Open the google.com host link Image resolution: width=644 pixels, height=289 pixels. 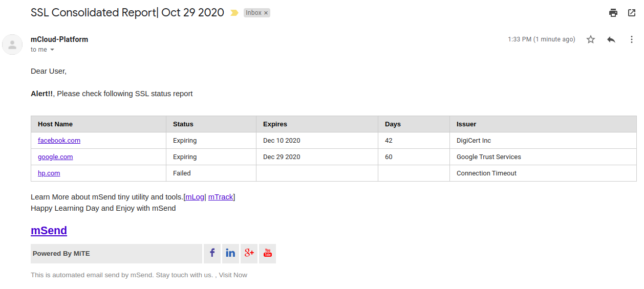pyautogui.click(x=55, y=157)
